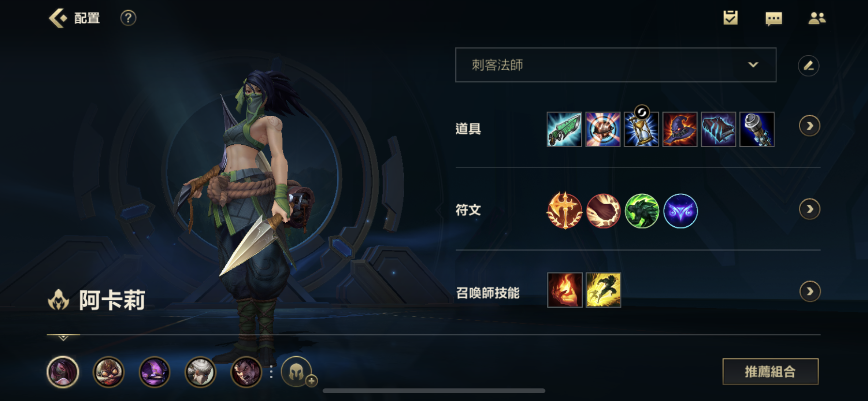The width and height of the screenshot is (868, 401).
Task: Open the 刺客法師 loadout dropdown
Action: click(616, 65)
